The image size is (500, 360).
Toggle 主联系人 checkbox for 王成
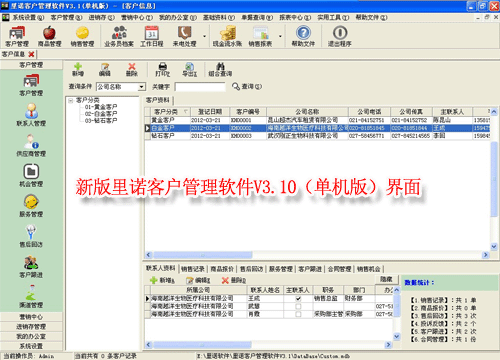(x=298, y=299)
